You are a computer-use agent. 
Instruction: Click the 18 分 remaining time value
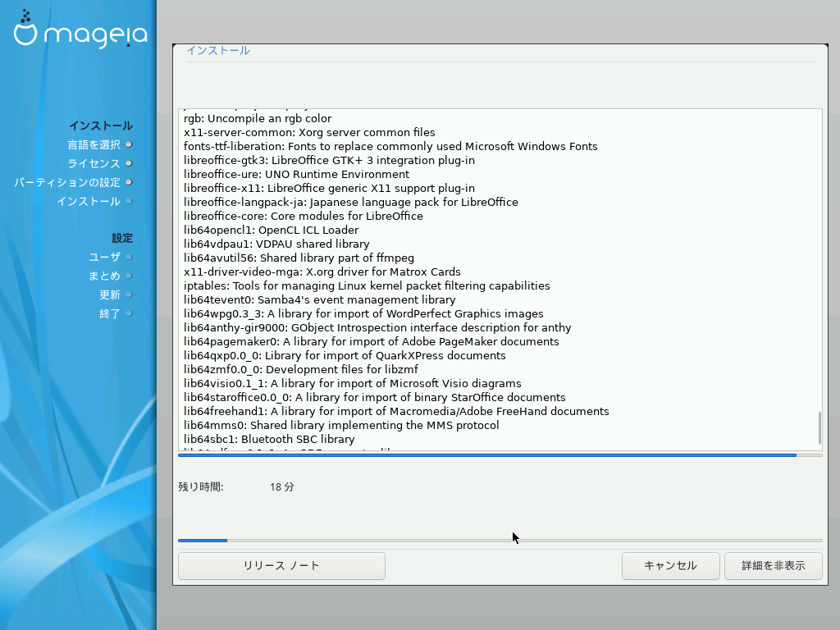point(282,487)
